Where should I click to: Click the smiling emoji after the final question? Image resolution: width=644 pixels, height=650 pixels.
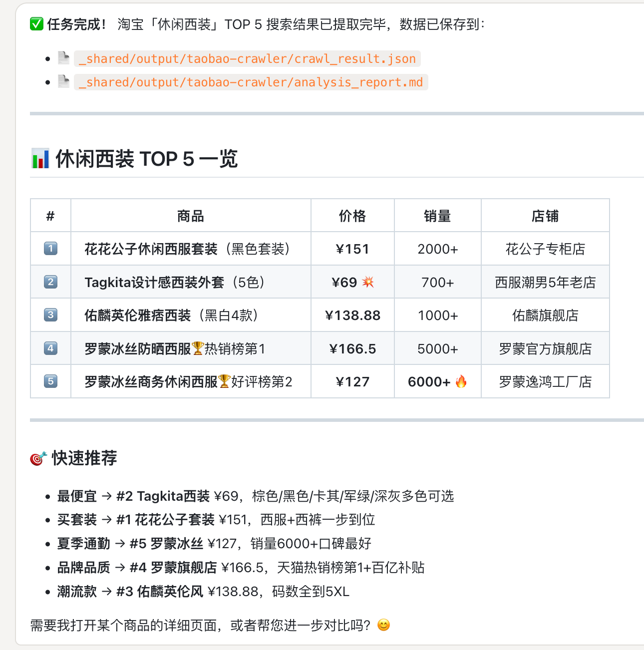pyautogui.click(x=383, y=625)
